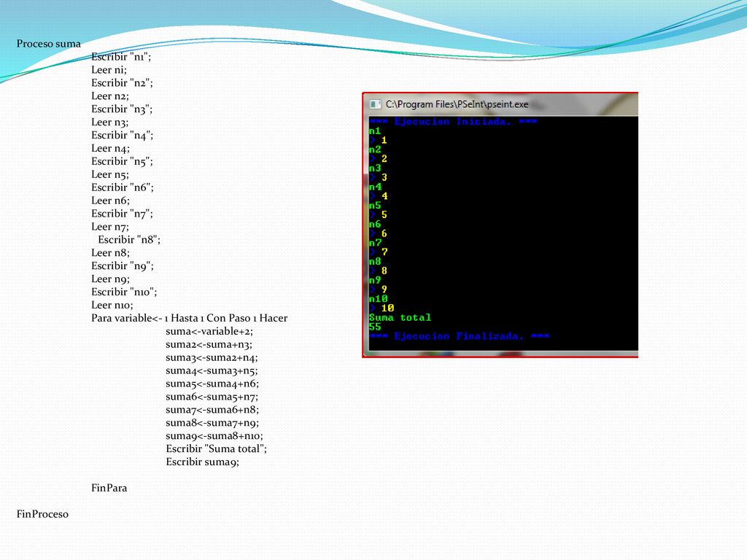The width and height of the screenshot is (747, 560).
Task: Click the line 'Leer n6;'
Action: tap(111, 201)
